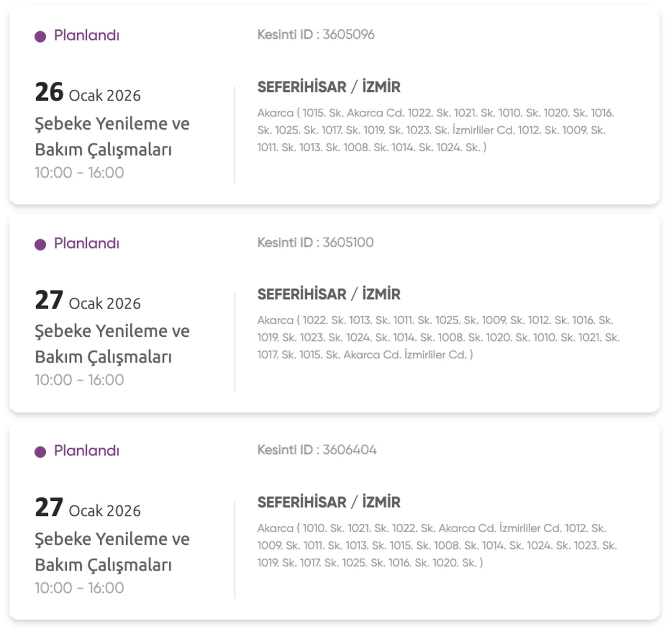Select the Planlandı label in the 26 Ocak card
Image resolution: width=672 pixels, height=632 pixels.
[x=87, y=35]
